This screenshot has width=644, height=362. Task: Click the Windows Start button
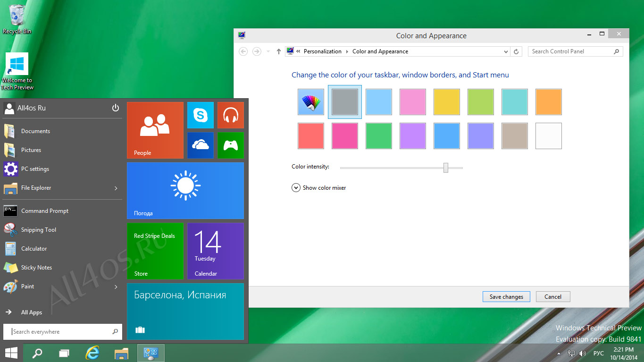point(11,353)
